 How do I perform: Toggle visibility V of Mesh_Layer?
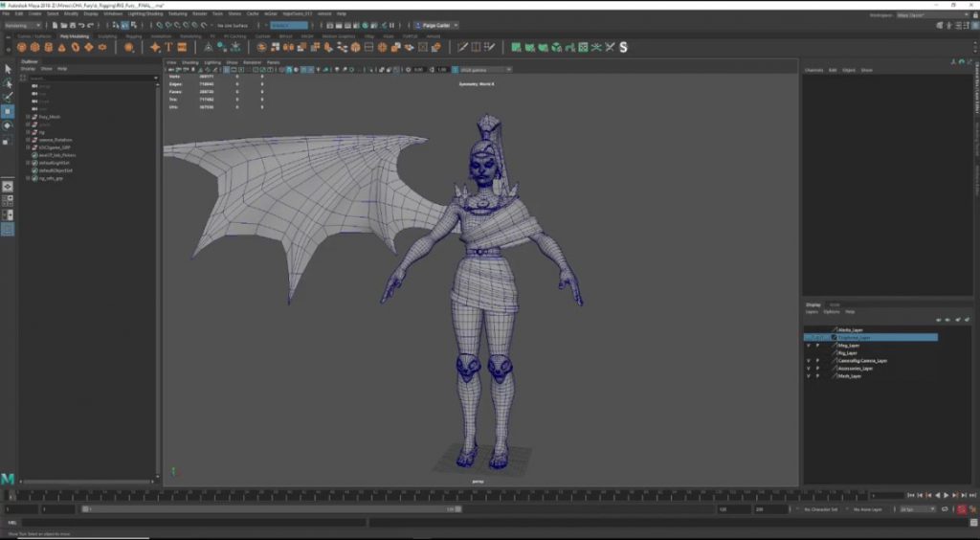pyautogui.click(x=808, y=376)
